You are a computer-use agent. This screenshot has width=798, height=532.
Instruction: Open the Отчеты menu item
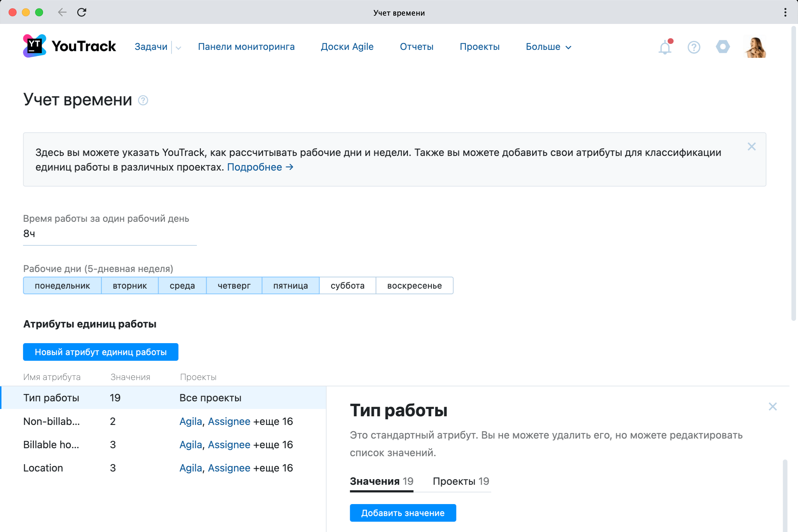coord(417,47)
